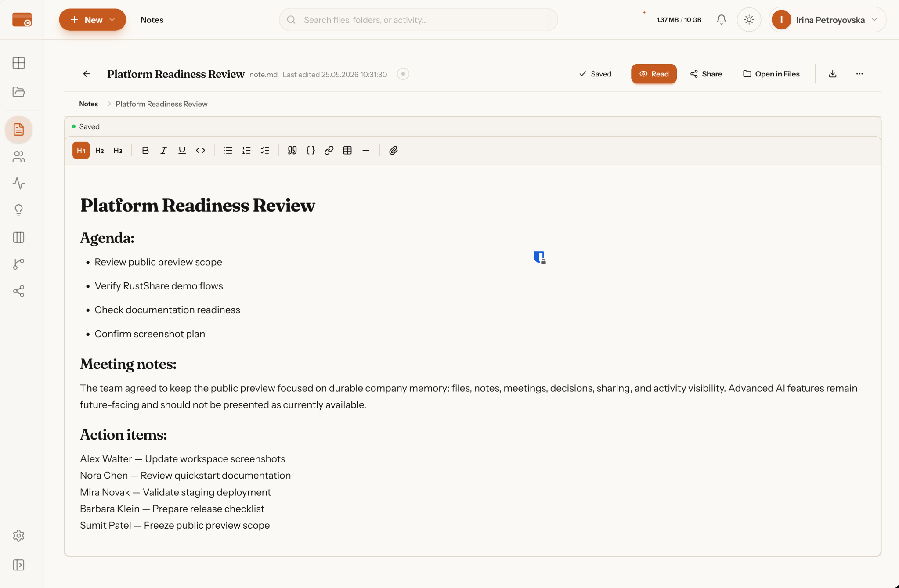Open the dashboard grid icon in sidebar

pos(18,63)
